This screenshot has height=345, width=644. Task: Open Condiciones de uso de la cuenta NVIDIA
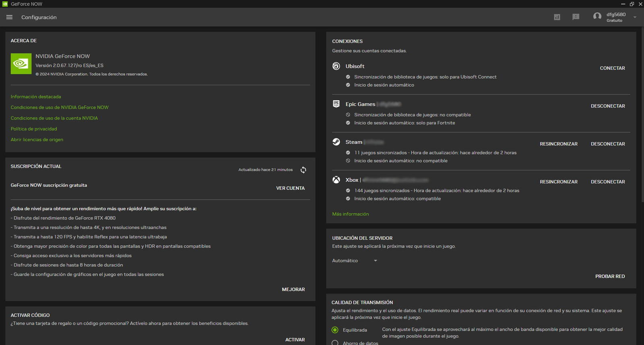[54, 118]
